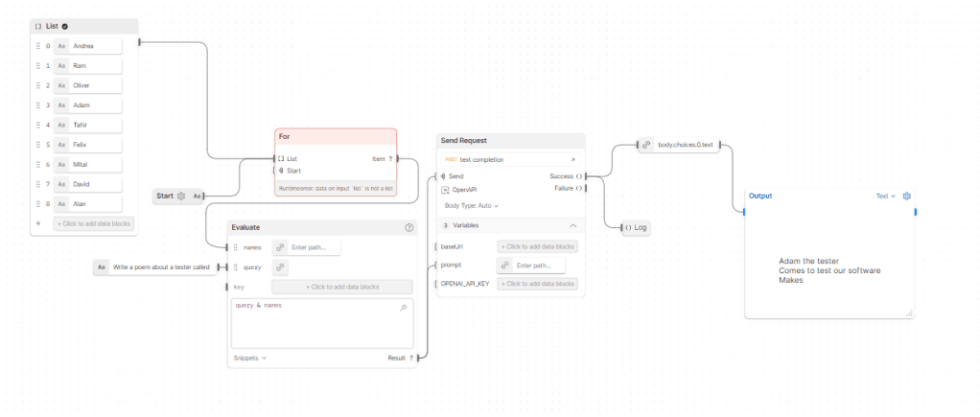Open the Evaluate block help icon
The height and width of the screenshot is (417, 980).
coord(409,227)
